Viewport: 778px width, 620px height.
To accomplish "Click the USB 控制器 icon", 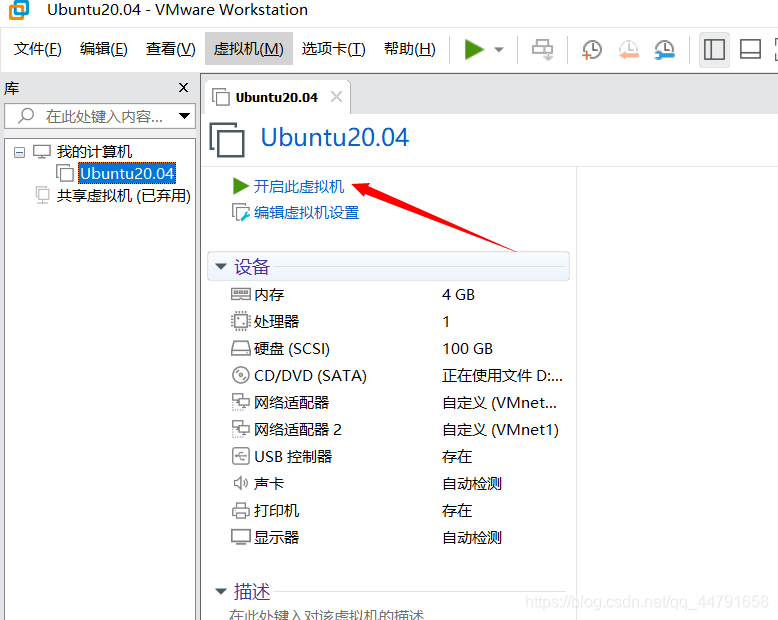I will [241, 456].
